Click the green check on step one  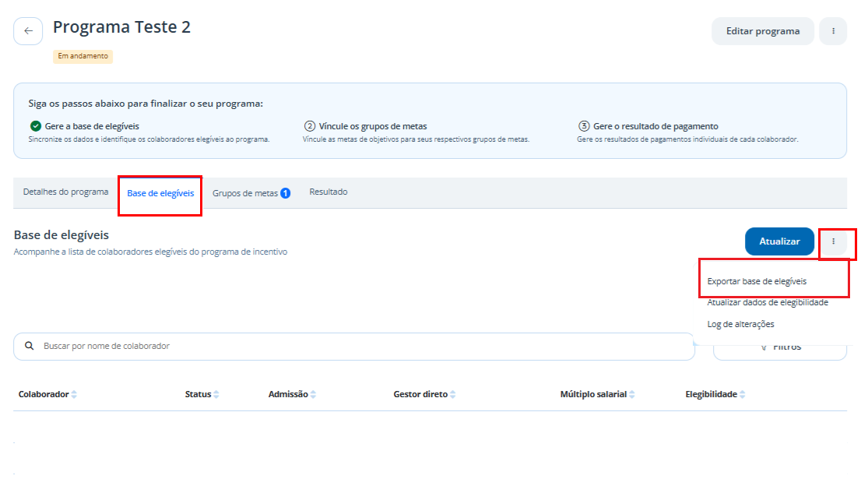pyautogui.click(x=36, y=126)
